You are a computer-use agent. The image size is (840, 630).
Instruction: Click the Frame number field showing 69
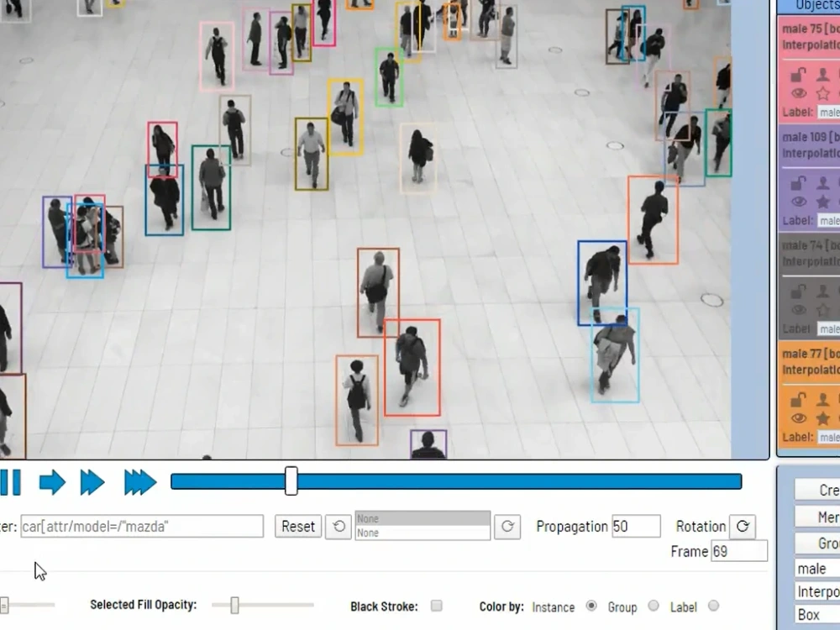(x=738, y=551)
